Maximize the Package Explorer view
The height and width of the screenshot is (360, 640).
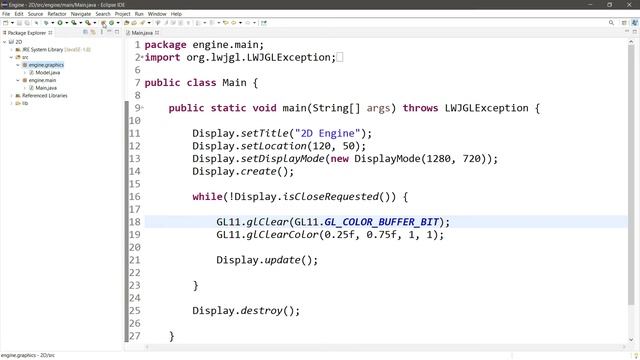117,31
